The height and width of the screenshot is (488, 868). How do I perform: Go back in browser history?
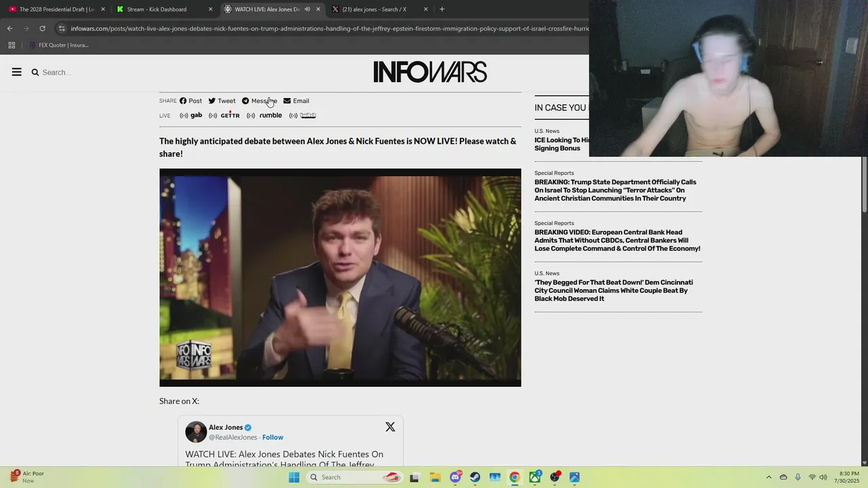click(x=9, y=28)
